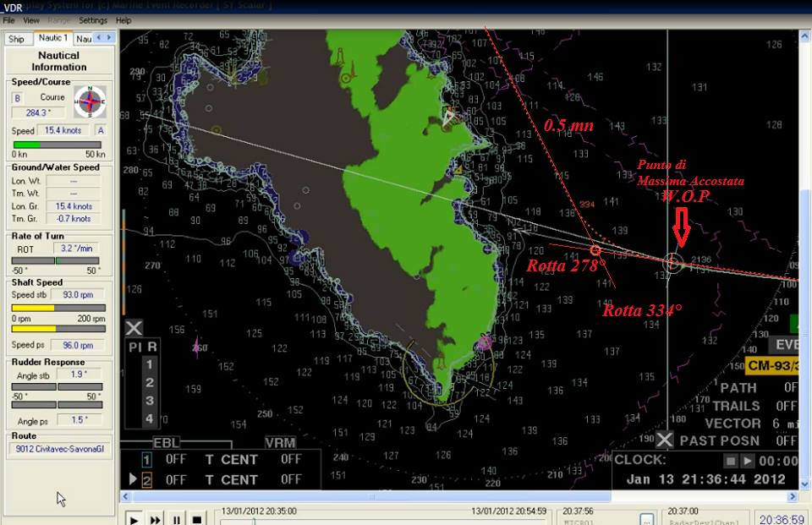812x525 pixels.
Task: Pause the VDR playback
Action: 177,518
